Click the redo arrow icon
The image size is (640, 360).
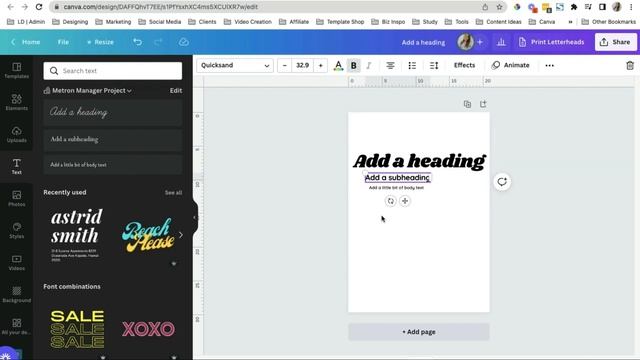coord(158,42)
